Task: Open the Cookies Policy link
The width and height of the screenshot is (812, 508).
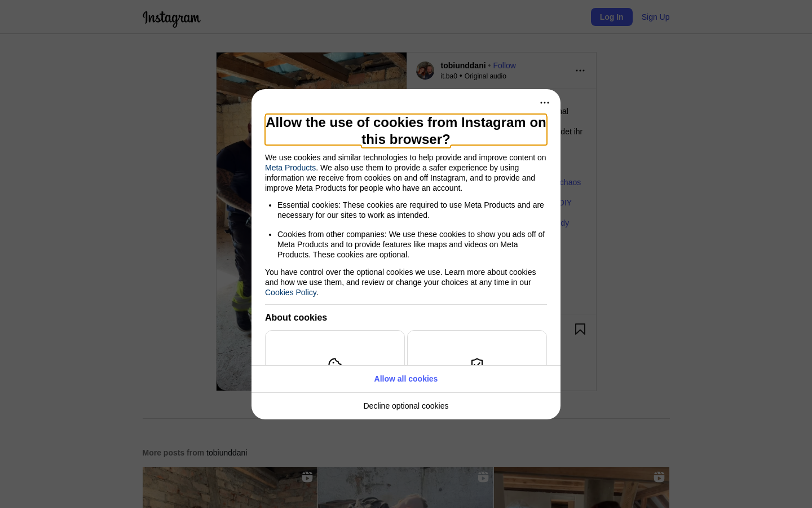Action: [x=290, y=292]
